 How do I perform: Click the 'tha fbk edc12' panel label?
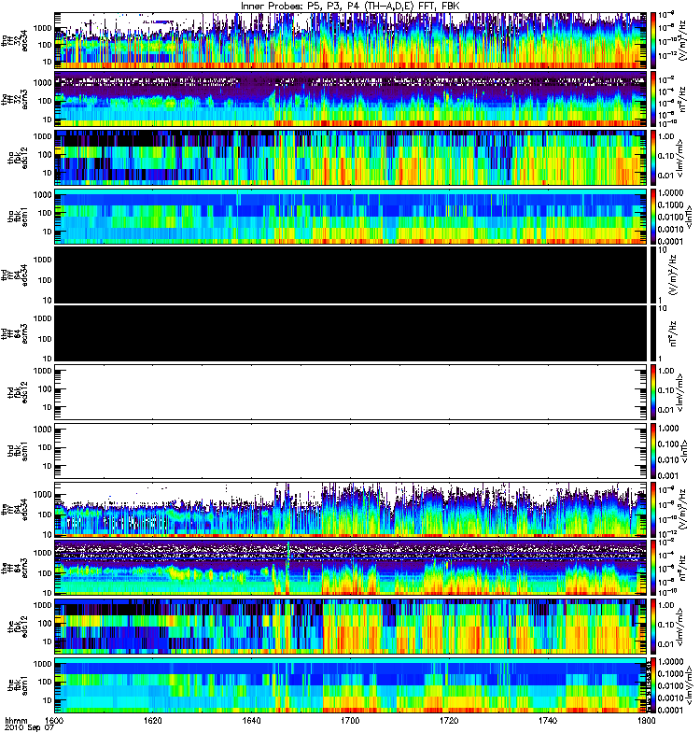pos(18,158)
